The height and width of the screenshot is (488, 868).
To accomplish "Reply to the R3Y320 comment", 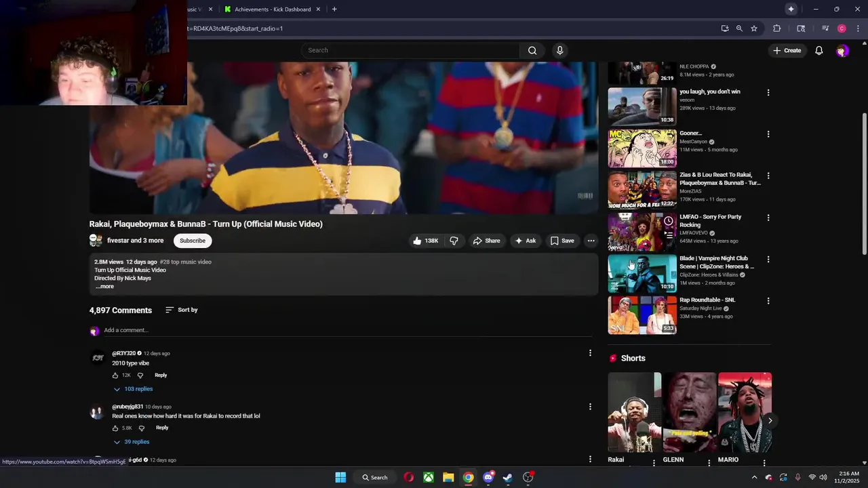I will (x=161, y=375).
